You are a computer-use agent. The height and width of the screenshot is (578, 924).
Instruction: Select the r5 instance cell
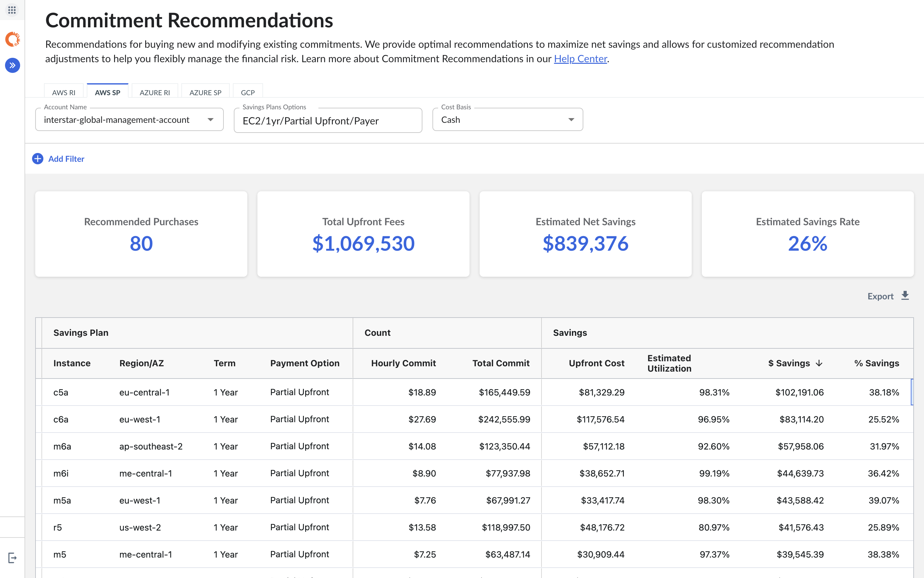[x=58, y=527]
